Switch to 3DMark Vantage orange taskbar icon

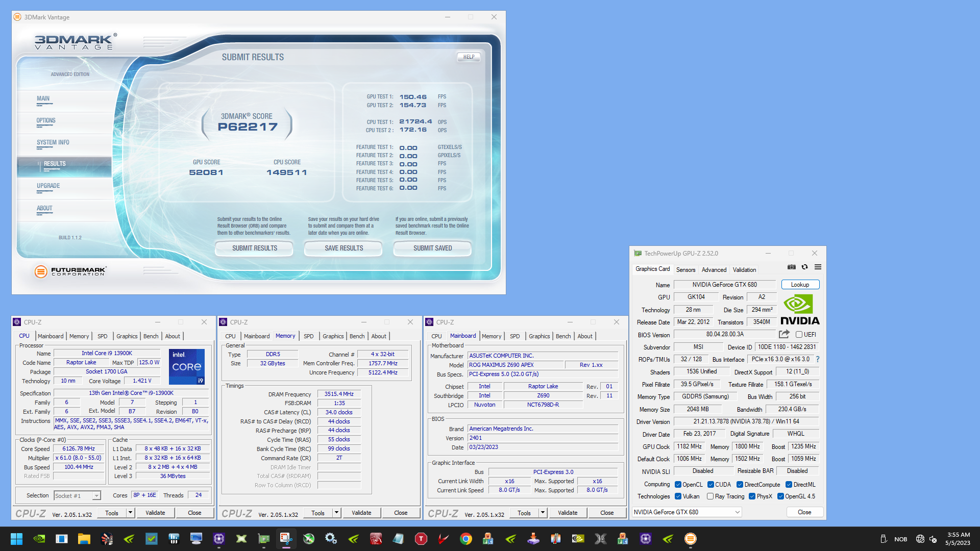coord(690,539)
